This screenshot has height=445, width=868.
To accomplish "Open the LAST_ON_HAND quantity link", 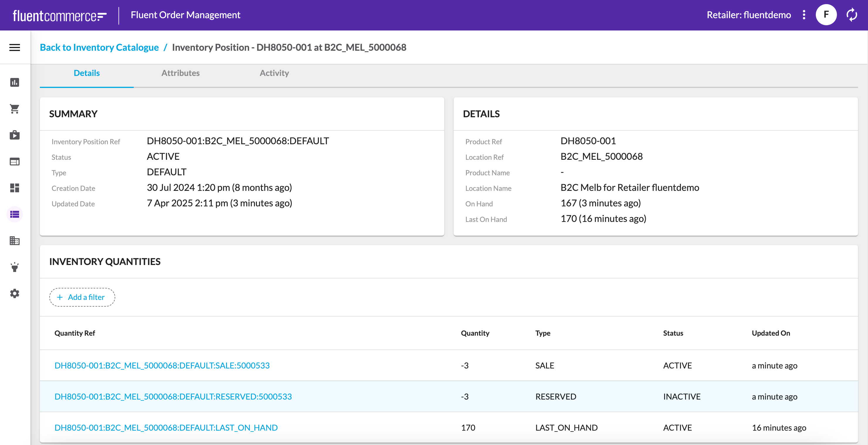I will (166, 427).
